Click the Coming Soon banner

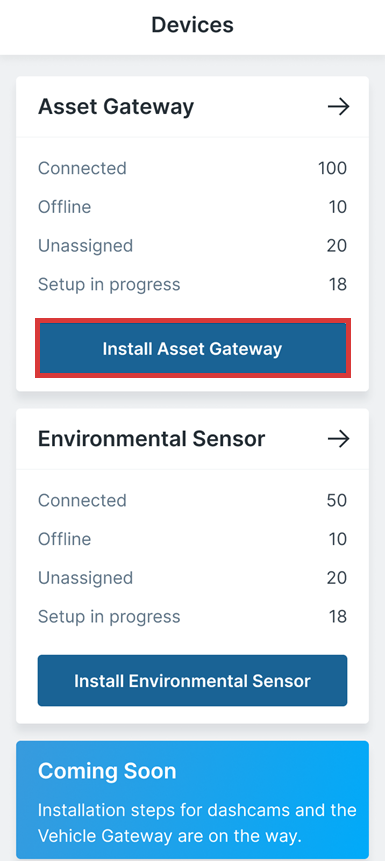point(192,800)
